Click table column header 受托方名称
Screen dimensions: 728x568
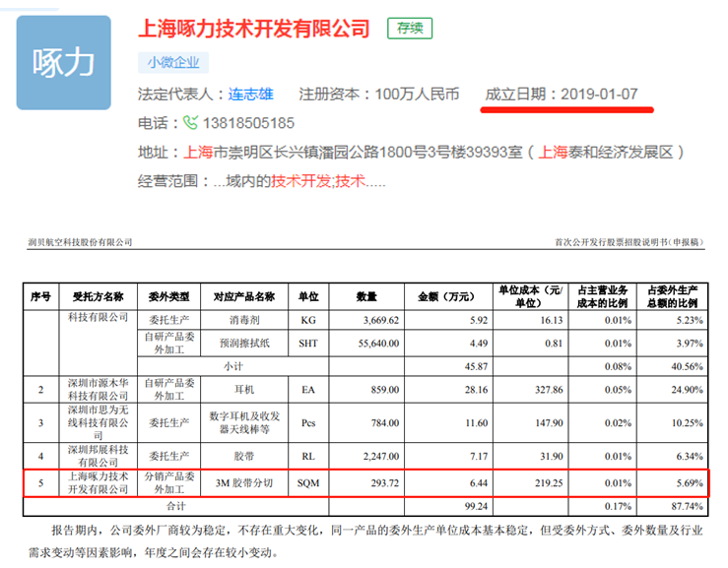98,297
